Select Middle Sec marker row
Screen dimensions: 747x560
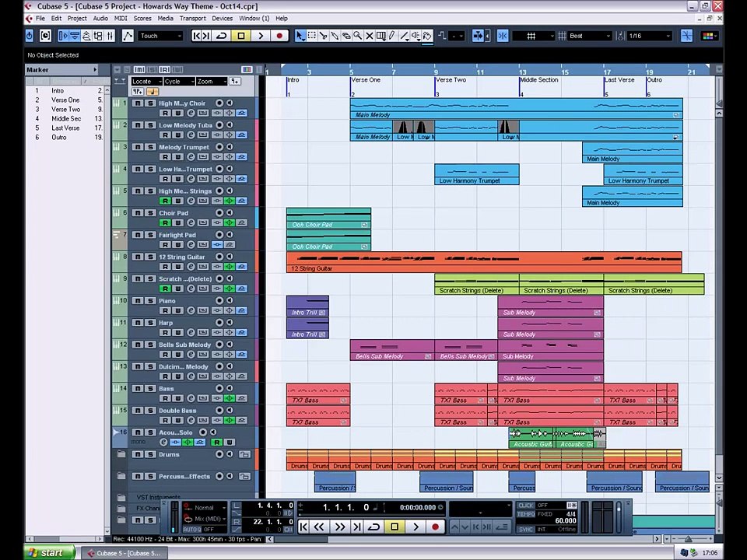(65, 118)
